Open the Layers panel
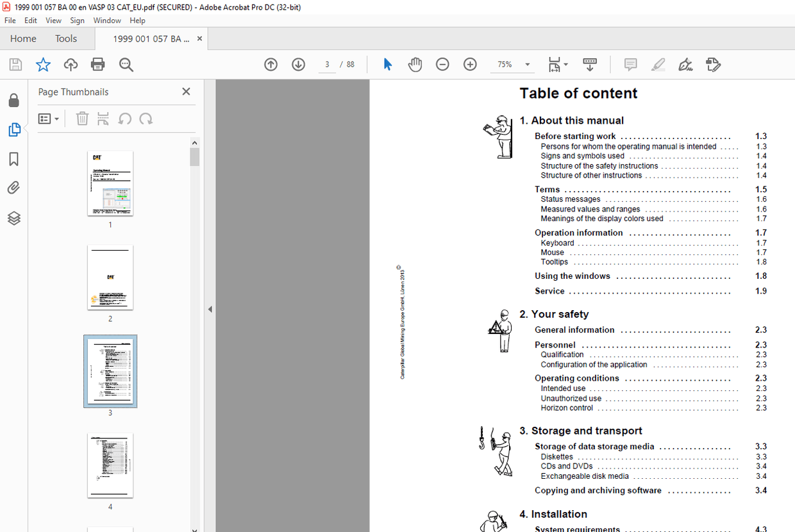795x532 pixels. tap(14, 218)
